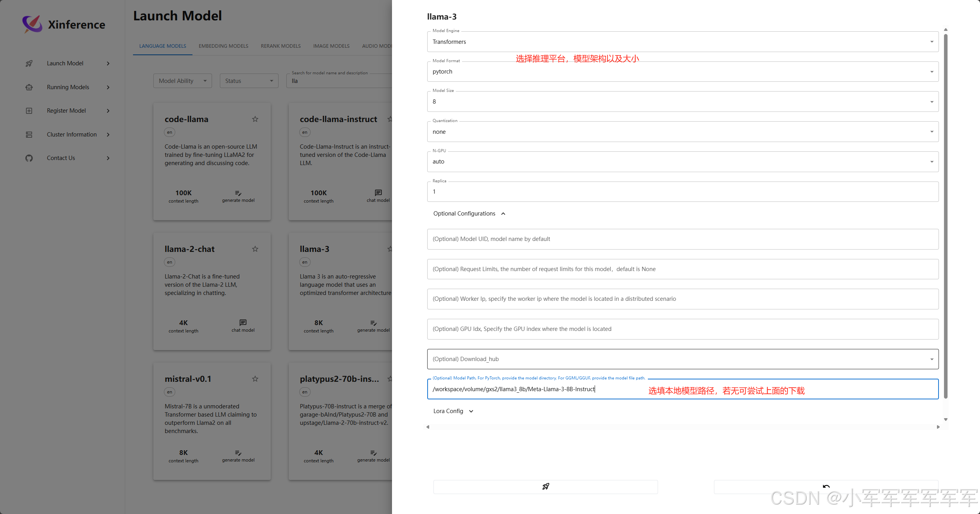Open Contact Us in the sidebar
980x514 pixels.
[67, 158]
